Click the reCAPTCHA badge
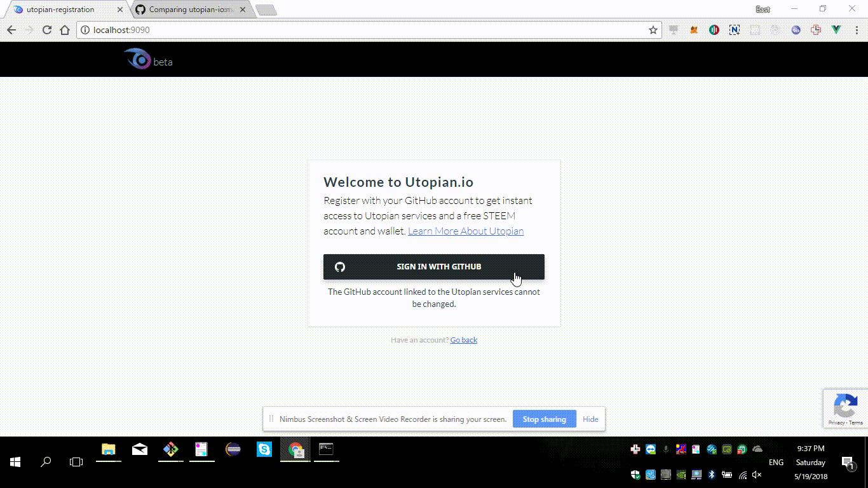 click(845, 408)
